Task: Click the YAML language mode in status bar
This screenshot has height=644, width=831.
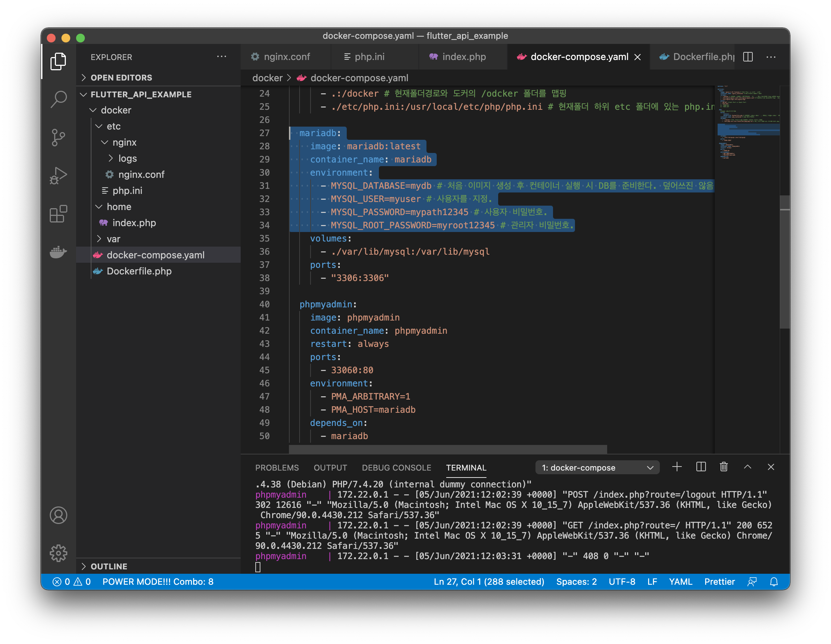Action: point(680,581)
